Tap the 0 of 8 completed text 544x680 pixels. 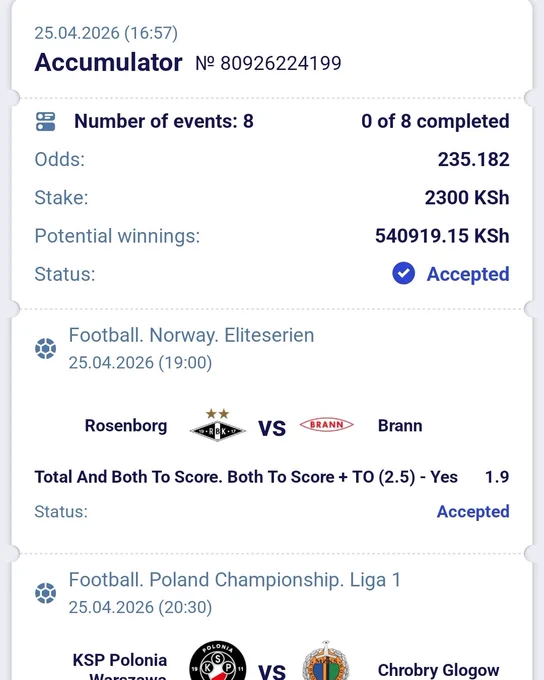(x=435, y=121)
